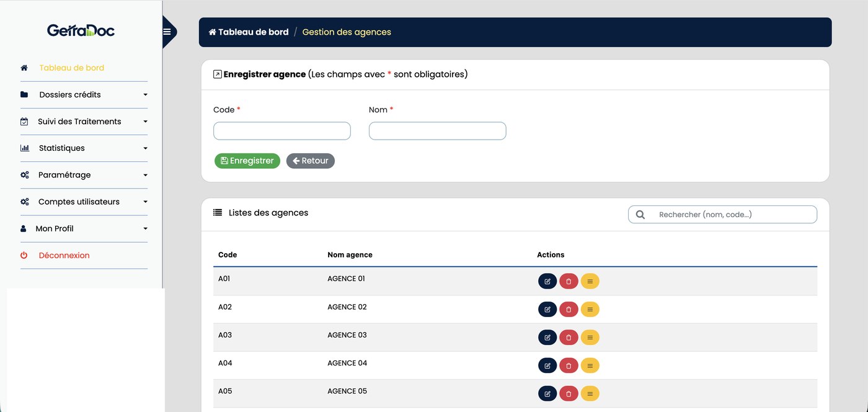Click the gears icon for Paramétrage
Viewport: 868px width, 412px height.
[x=25, y=175]
